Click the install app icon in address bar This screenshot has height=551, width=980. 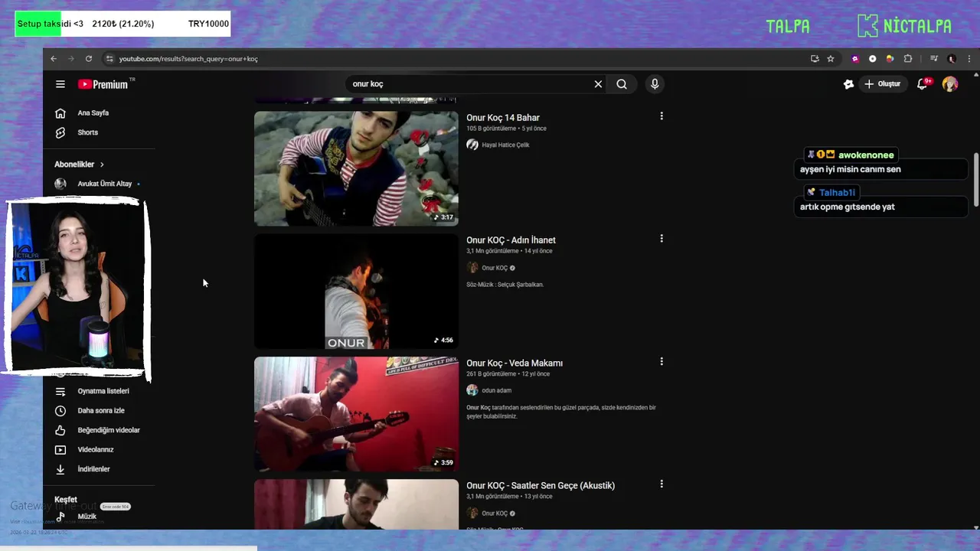point(815,59)
